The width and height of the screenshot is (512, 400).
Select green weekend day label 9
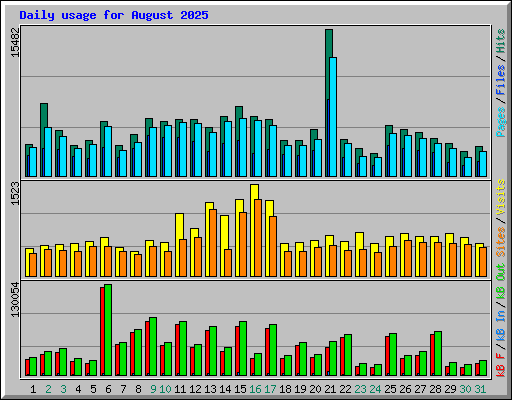coord(153,389)
